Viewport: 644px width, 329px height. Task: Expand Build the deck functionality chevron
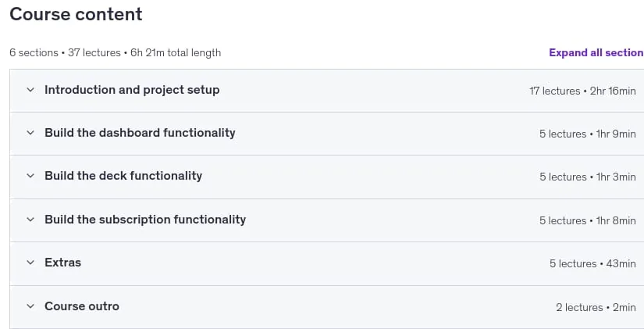[x=30, y=176]
